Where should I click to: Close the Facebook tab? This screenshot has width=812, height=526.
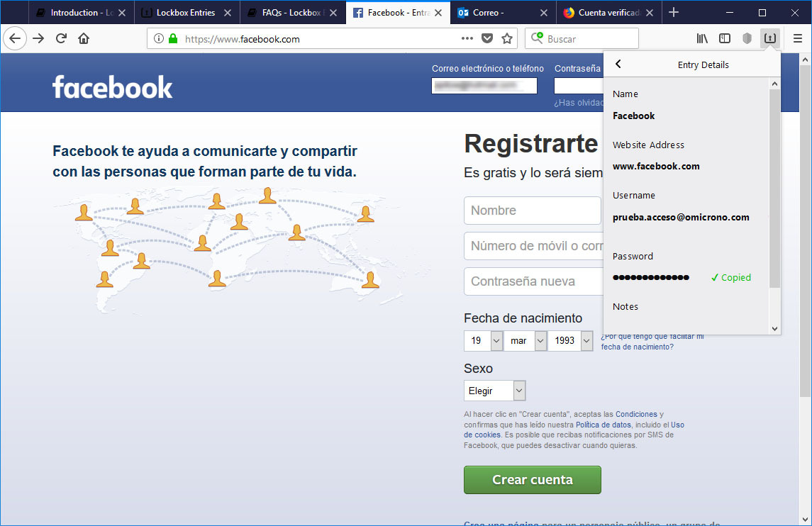coord(438,13)
